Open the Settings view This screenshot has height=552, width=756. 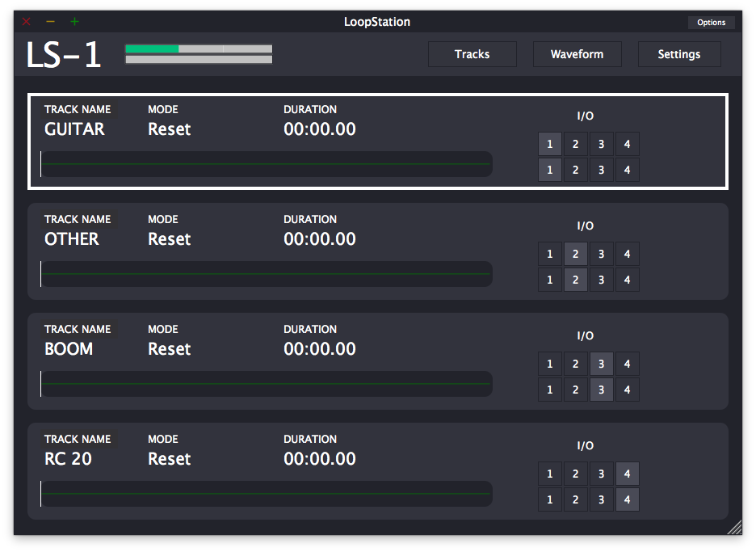(679, 54)
